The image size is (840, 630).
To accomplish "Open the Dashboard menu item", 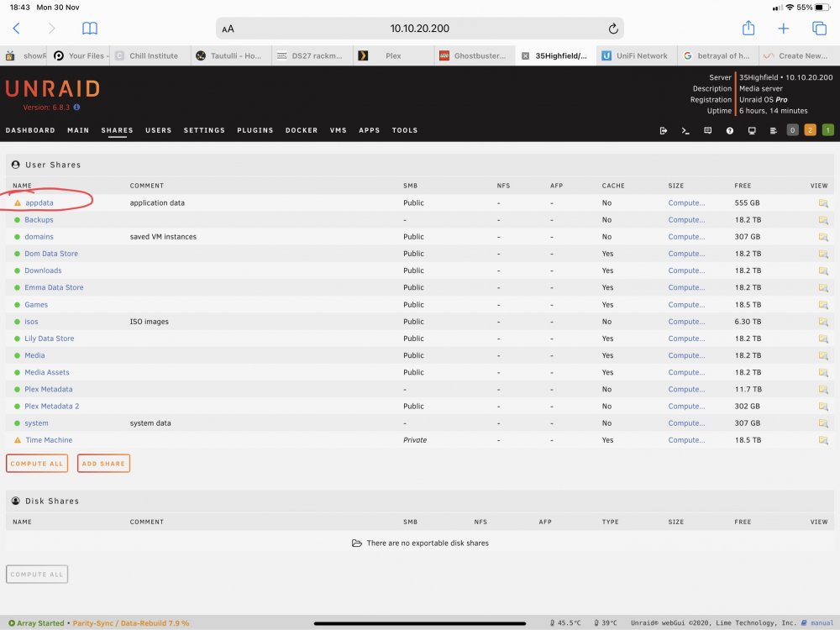I will coord(30,130).
